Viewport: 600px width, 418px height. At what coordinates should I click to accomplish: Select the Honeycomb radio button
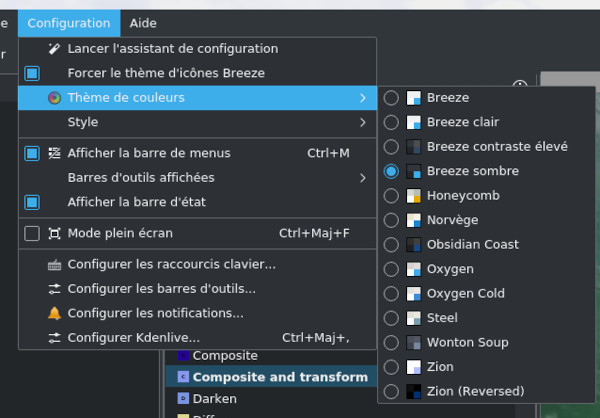click(391, 196)
